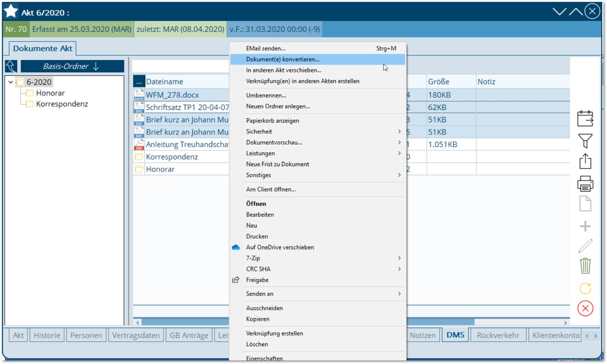
Task: Switch to the Historie tab
Action: tap(47, 335)
